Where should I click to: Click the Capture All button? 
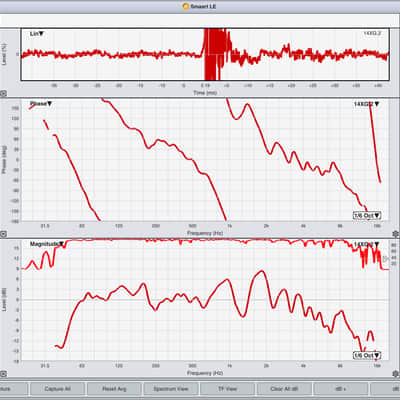pos(57,389)
